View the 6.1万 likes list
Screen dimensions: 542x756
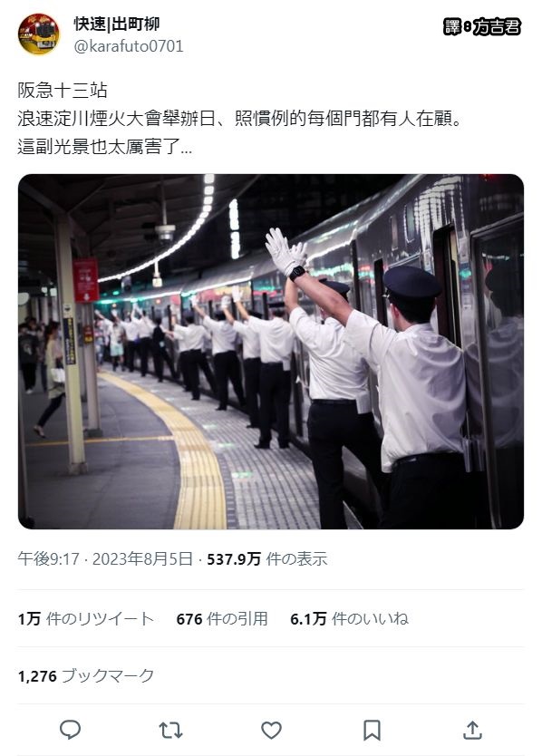pyautogui.click(x=349, y=618)
